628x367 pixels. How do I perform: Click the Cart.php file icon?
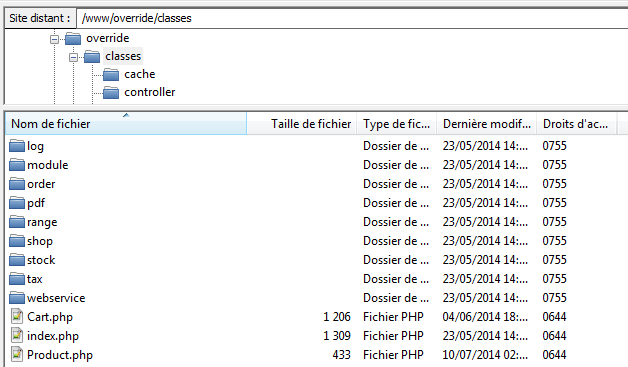[x=17, y=317]
